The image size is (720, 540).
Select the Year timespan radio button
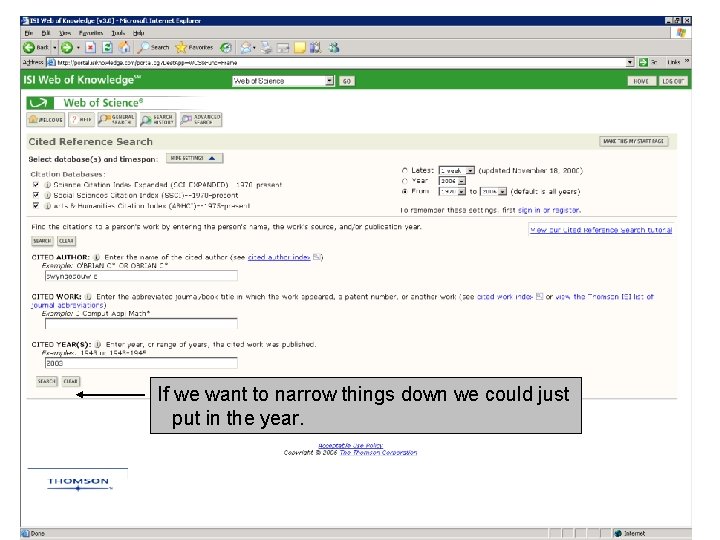pyautogui.click(x=405, y=181)
